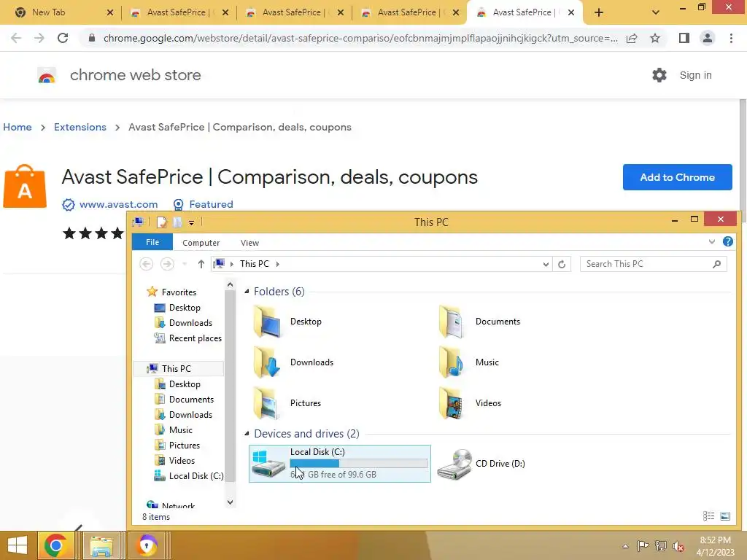Select Desktop folder icon in Folders
Image resolution: width=747 pixels, height=560 pixels.
point(267,322)
